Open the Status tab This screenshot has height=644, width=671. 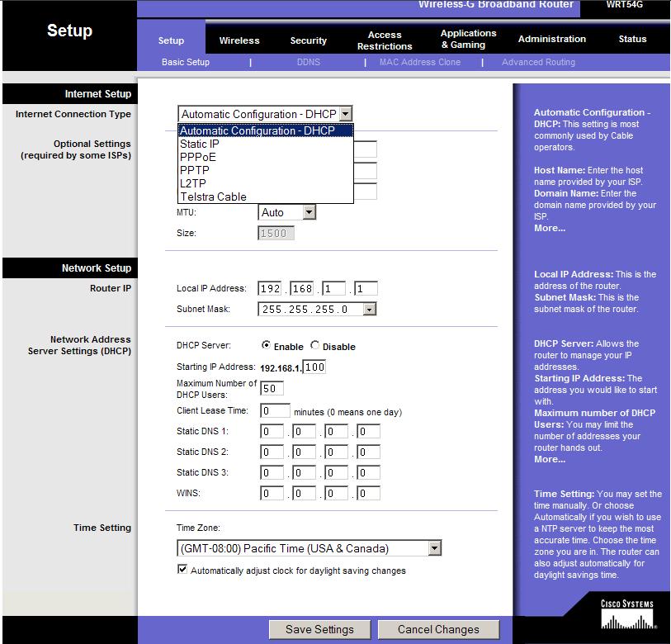(632, 39)
